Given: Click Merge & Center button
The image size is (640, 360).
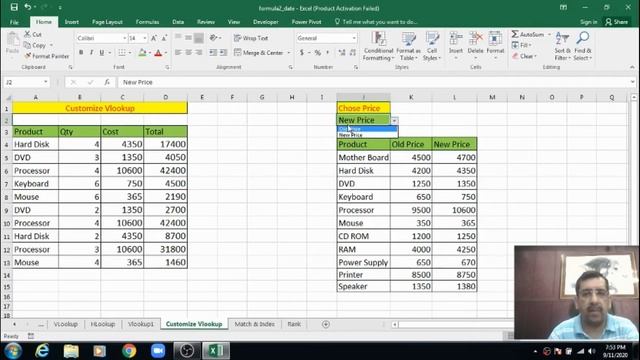Looking at the screenshot, I should [x=259, y=53].
